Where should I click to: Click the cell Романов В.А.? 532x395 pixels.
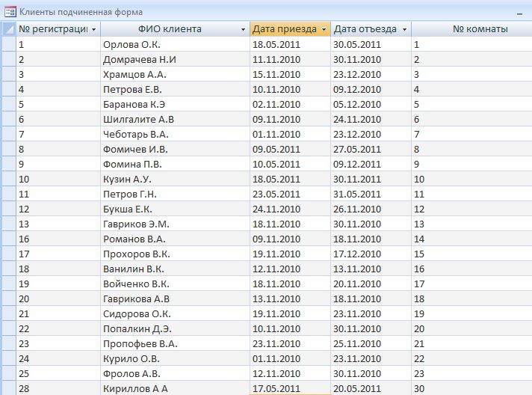(x=175, y=239)
